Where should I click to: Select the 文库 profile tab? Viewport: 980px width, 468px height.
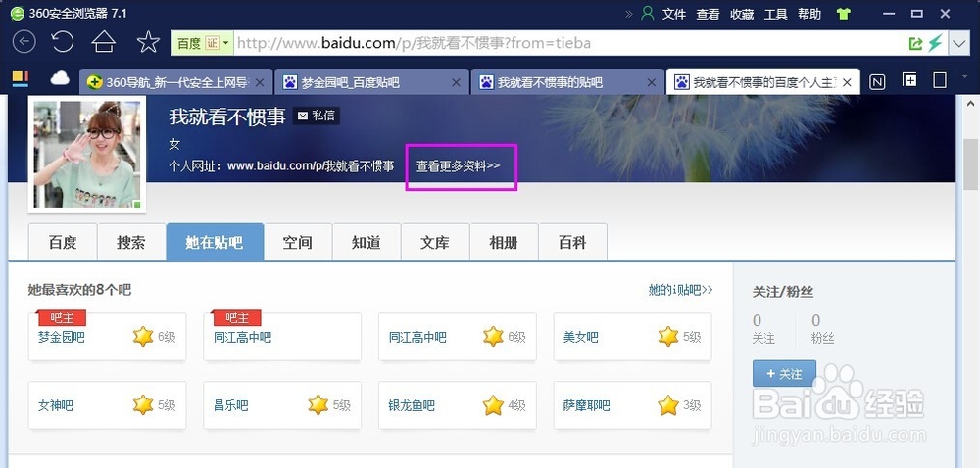pos(435,242)
